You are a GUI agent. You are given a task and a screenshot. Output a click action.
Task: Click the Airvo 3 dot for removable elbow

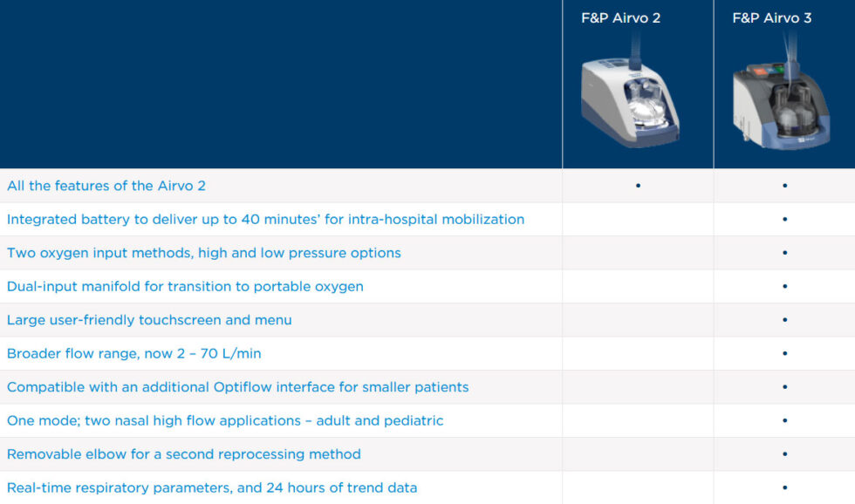pos(784,454)
